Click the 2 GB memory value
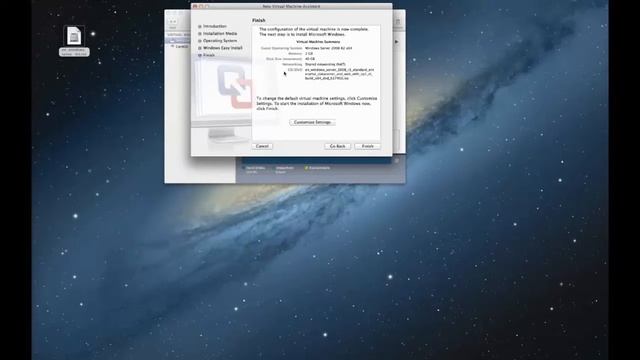 click(309, 53)
